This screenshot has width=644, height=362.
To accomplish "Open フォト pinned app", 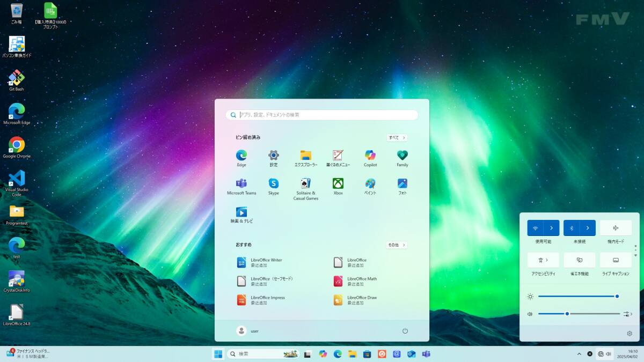I will point(402,187).
